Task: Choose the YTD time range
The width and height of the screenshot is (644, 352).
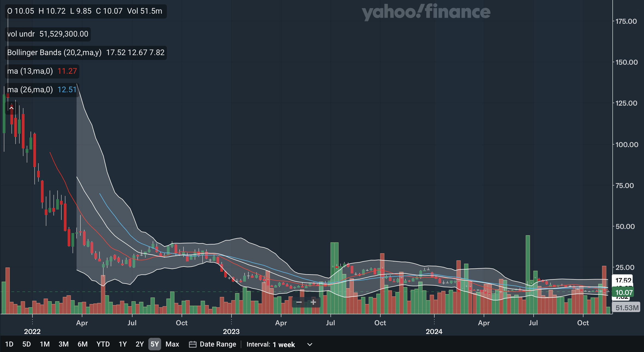Action: click(103, 344)
